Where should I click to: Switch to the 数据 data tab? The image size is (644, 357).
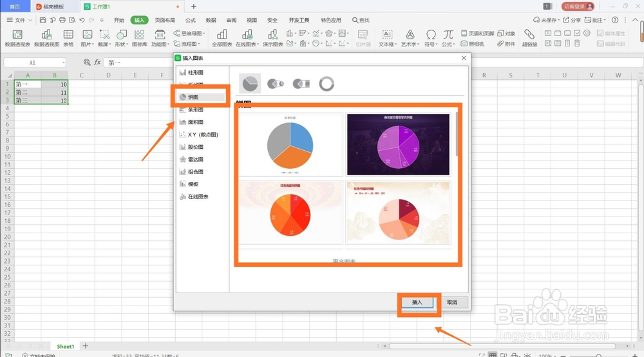tap(211, 20)
